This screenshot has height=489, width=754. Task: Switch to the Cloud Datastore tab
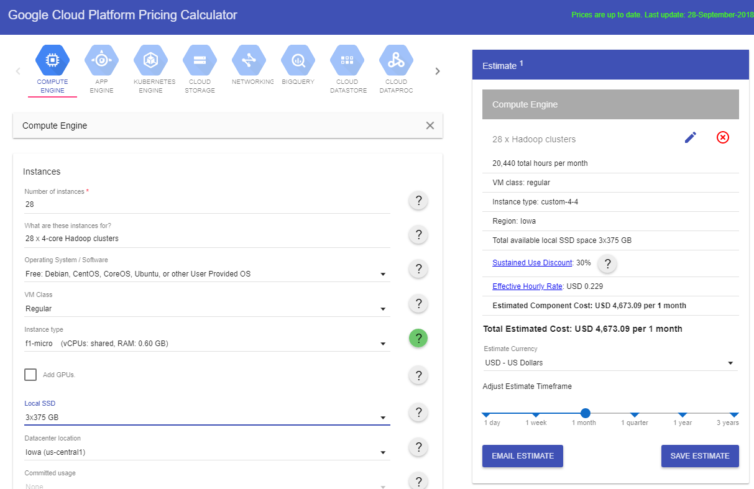click(346, 61)
